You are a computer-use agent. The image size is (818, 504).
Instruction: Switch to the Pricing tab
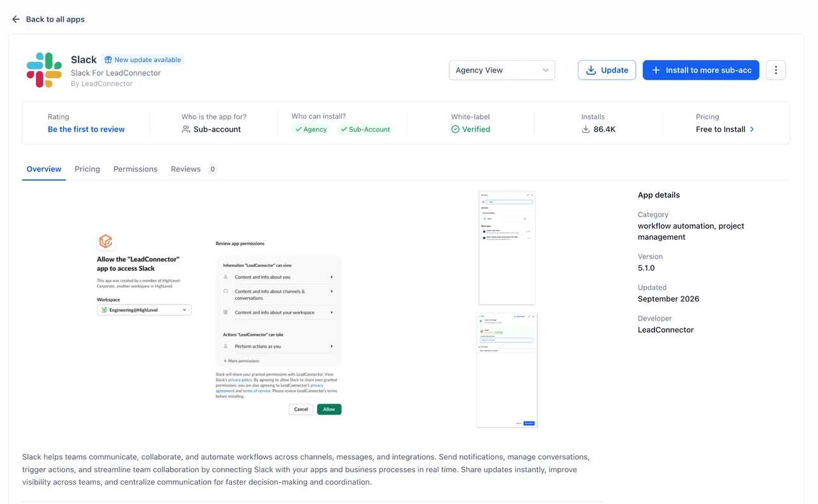88,169
